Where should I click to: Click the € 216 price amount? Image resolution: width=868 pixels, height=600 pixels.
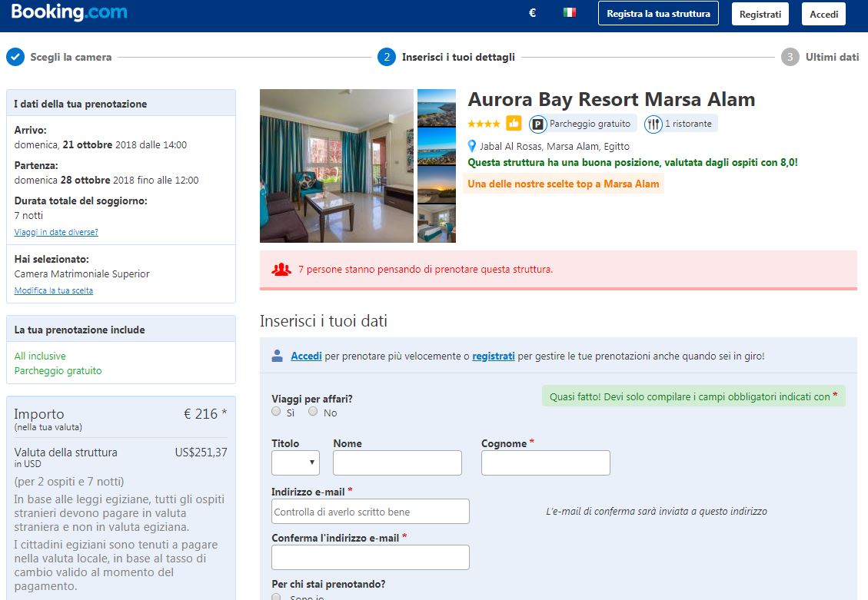[x=201, y=413]
